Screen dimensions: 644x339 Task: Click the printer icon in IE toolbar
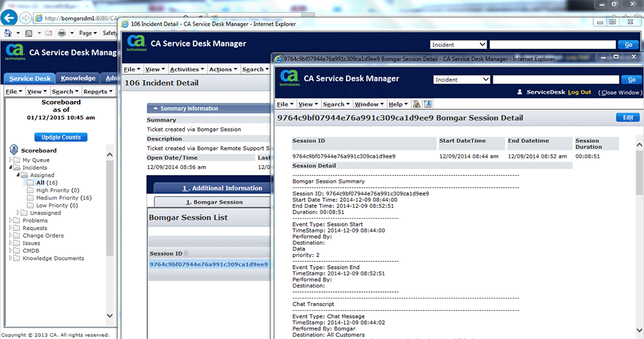coord(62,33)
